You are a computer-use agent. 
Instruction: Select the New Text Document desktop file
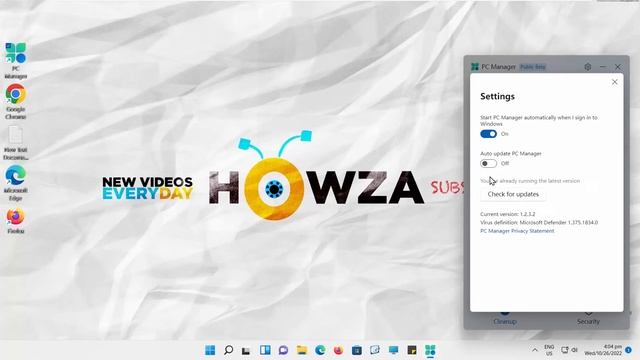(x=16, y=143)
